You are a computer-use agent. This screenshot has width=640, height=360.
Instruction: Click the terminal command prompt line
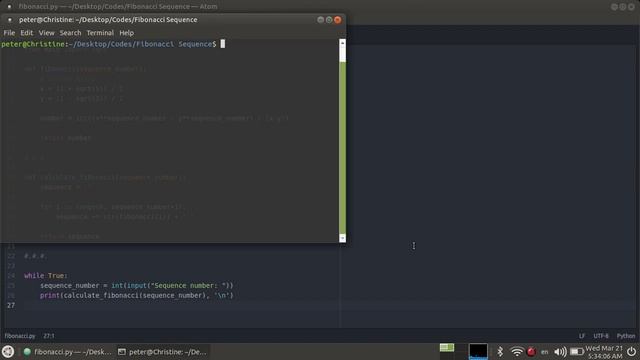pyautogui.click(x=113, y=44)
